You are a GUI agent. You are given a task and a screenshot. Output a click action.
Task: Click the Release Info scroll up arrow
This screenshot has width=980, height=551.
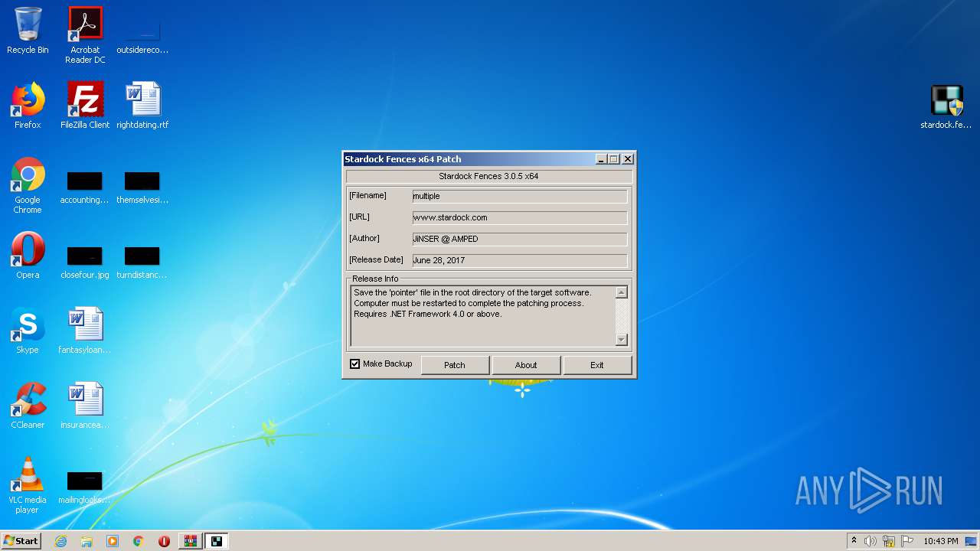[x=621, y=292]
